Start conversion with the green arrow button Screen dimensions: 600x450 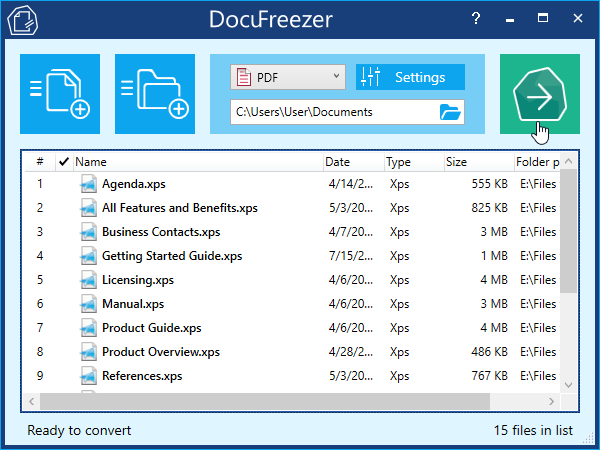click(x=540, y=94)
